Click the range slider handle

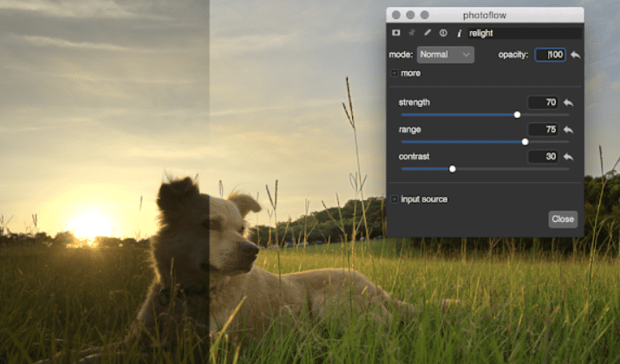pos(525,142)
